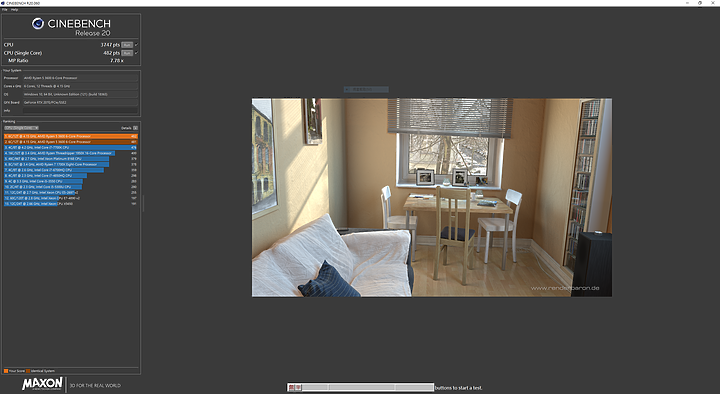
Task: Select the rank 1 orange Ryzen 5 3600 row
Action: point(71,136)
